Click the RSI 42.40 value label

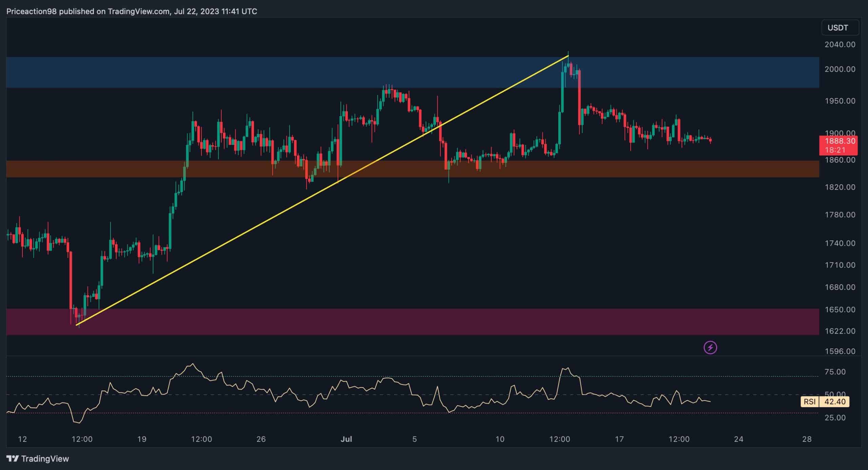pyautogui.click(x=825, y=402)
